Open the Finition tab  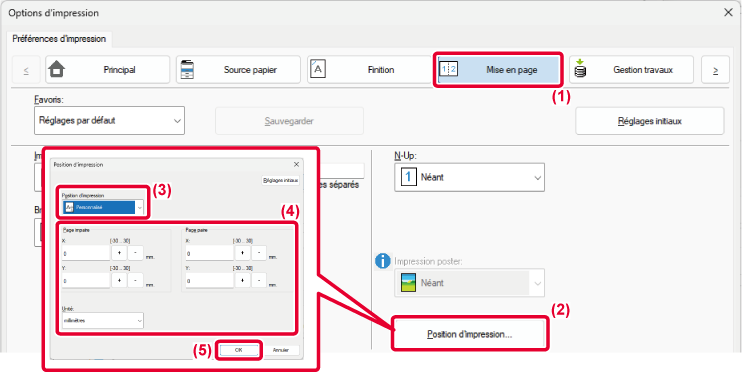pyautogui.click(x=369, y=70)
